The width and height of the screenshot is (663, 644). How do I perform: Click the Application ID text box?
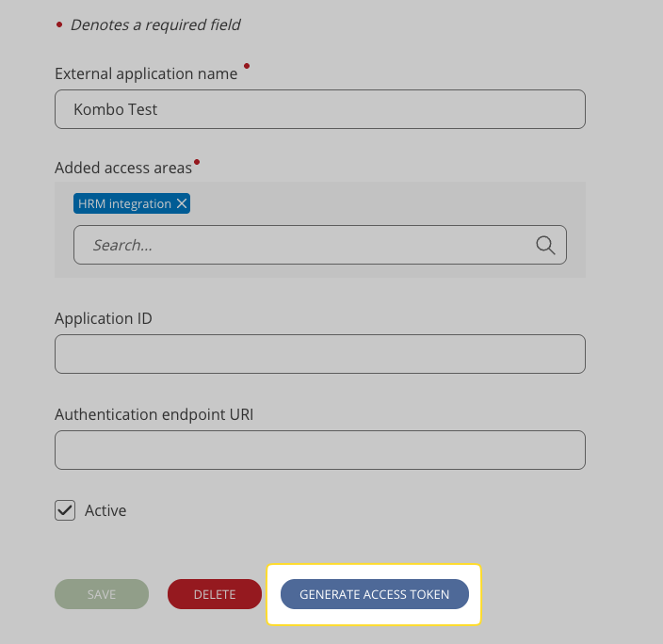(x=320, y=354)
